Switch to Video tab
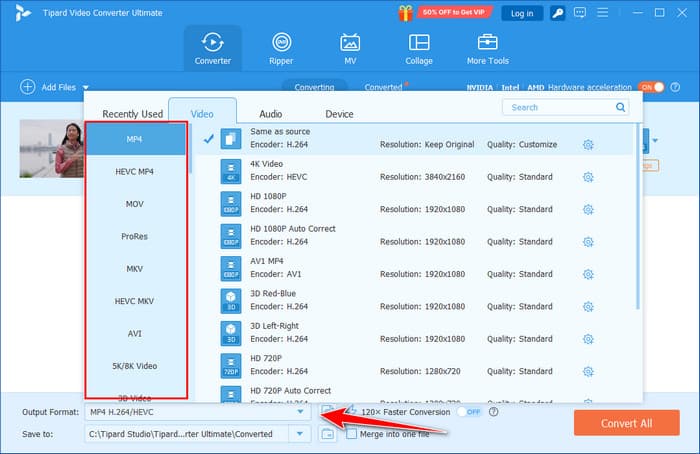700x454 pixels. point(202,114)
